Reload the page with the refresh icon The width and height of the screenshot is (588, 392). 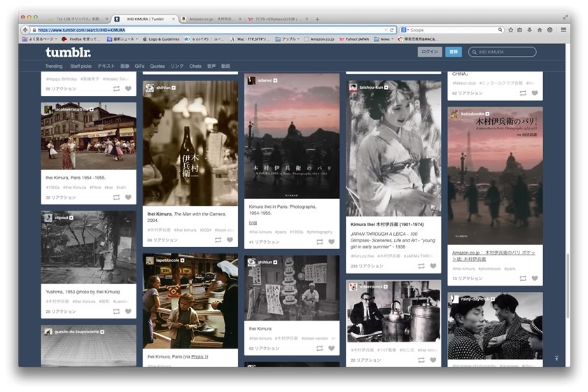(392, 30)
